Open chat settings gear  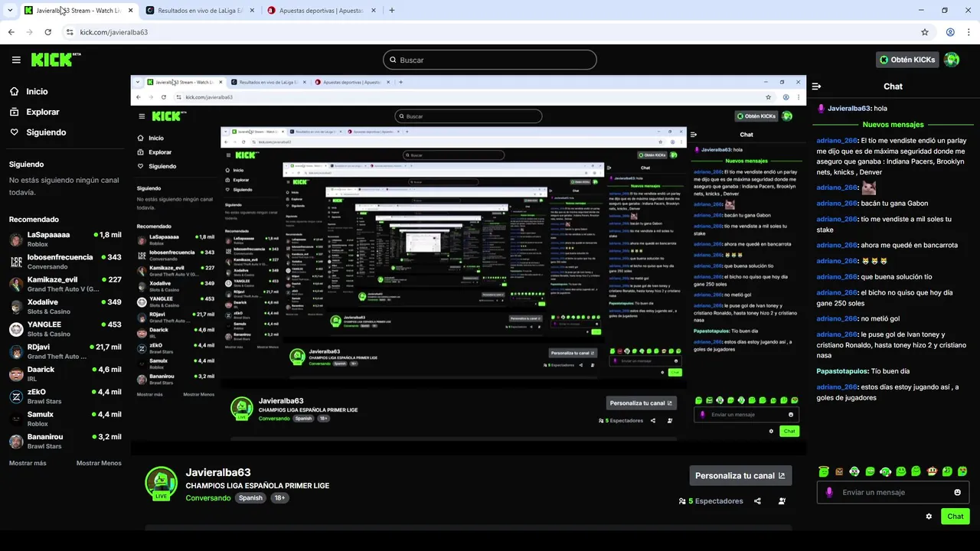pos(929,517)
